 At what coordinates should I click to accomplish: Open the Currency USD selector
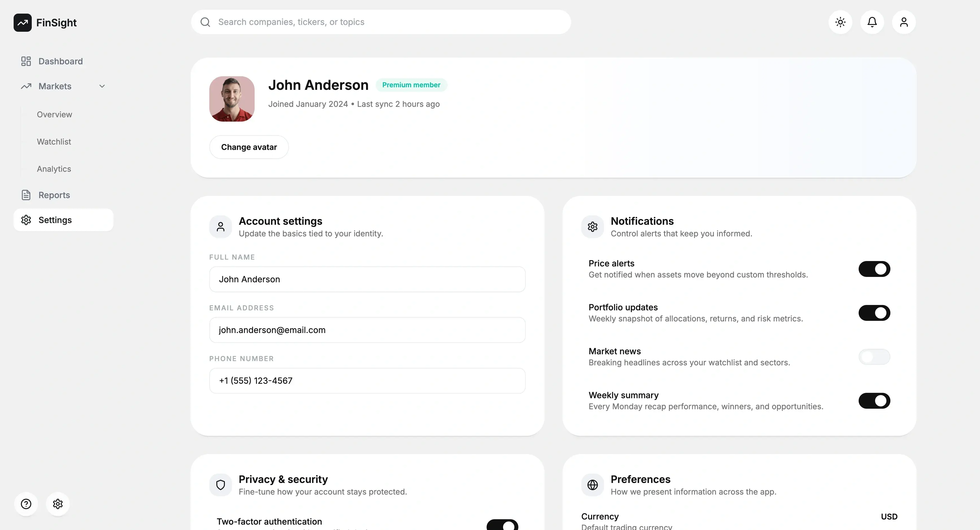(x=889, y=516)
